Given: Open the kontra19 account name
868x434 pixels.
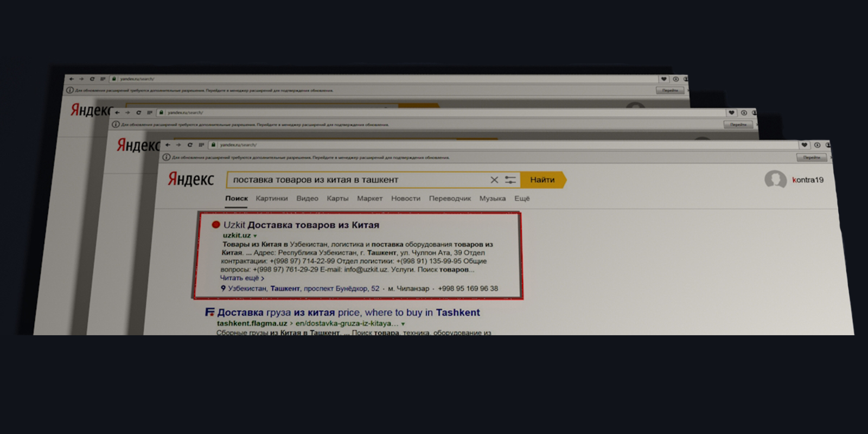Looking at the screenshot, I should click(x=808, y=180).
